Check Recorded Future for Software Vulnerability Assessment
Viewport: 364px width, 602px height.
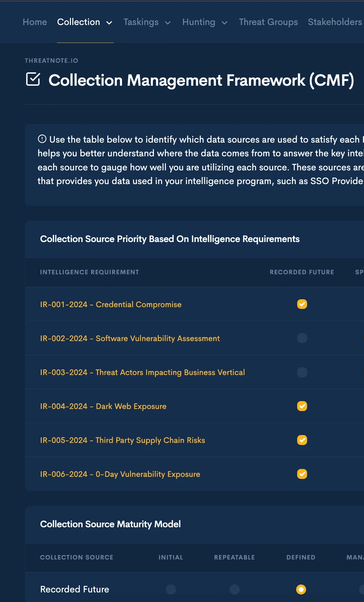point(302,338)
